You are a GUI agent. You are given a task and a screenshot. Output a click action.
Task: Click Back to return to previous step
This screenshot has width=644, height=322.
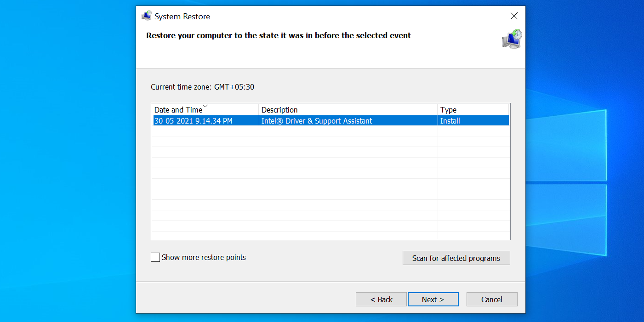(x=381, y=299)
